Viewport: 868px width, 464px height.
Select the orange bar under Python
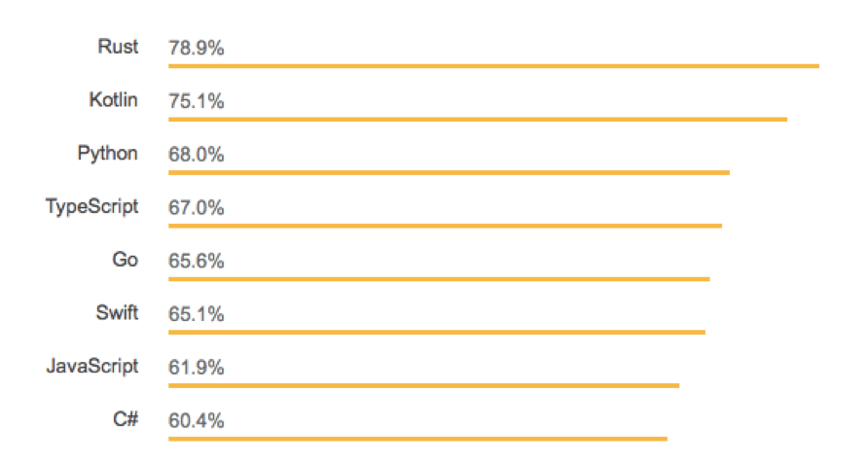(449, 173)
